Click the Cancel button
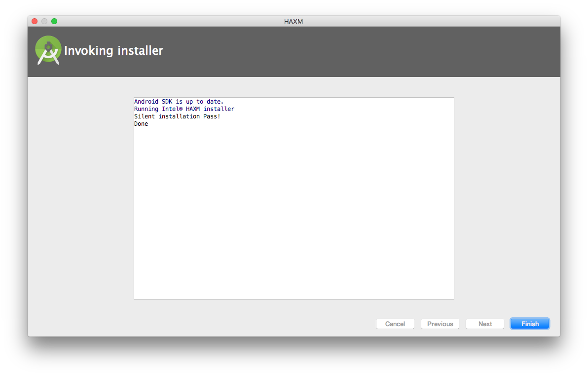The height and width of the screenshot is (376, 588). click(395, 324)
